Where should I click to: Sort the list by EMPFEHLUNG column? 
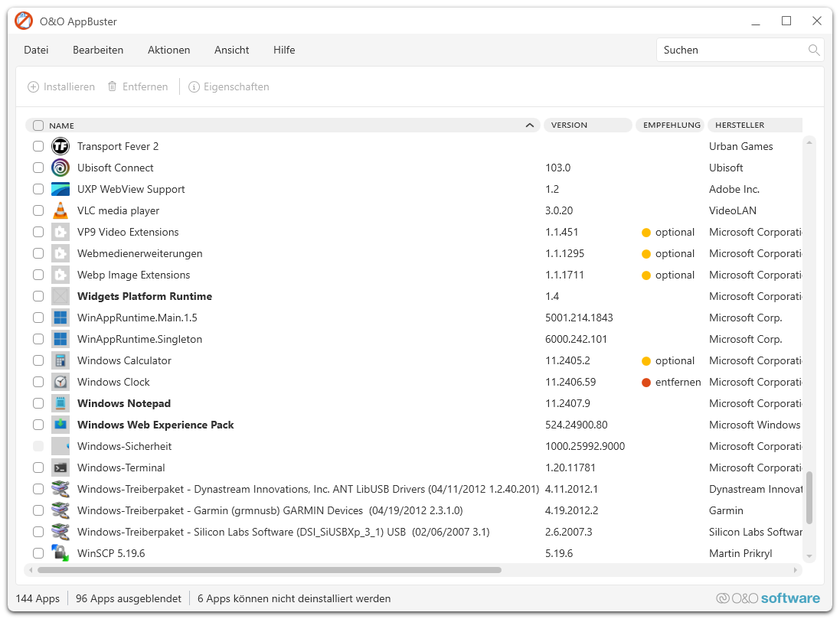670,125
